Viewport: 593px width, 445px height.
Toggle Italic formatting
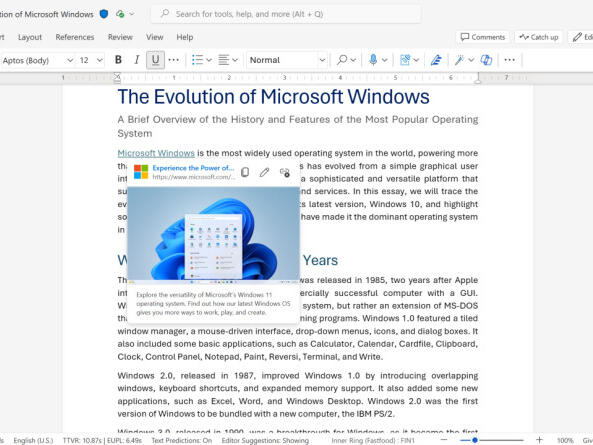(137, 60)
